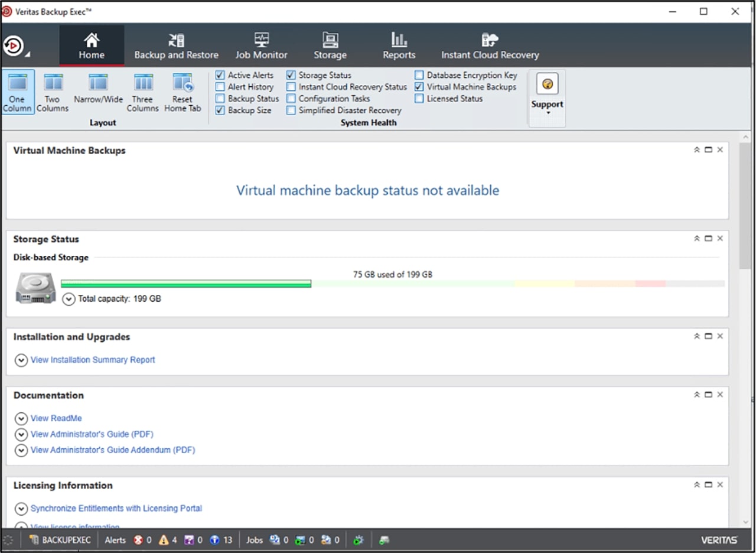This screenshot has height=553, width=756.
Task: Maximize the Licensing Information panel
Action: [708, 484]
